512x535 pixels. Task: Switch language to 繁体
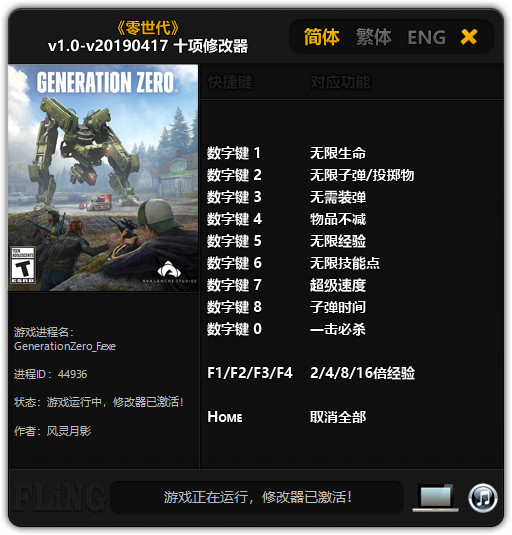[x=374, y=37]
